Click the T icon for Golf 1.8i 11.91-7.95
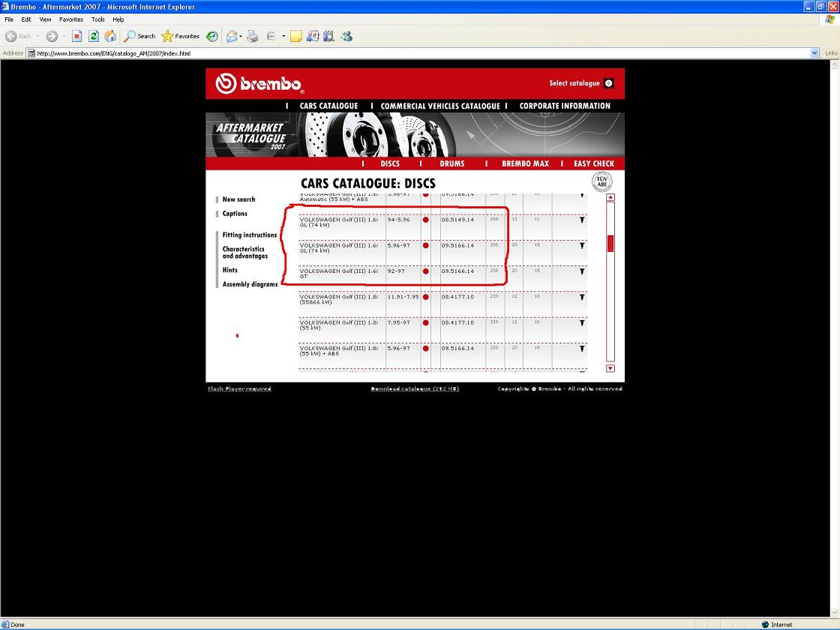840x630 pixels. (582, 297)
